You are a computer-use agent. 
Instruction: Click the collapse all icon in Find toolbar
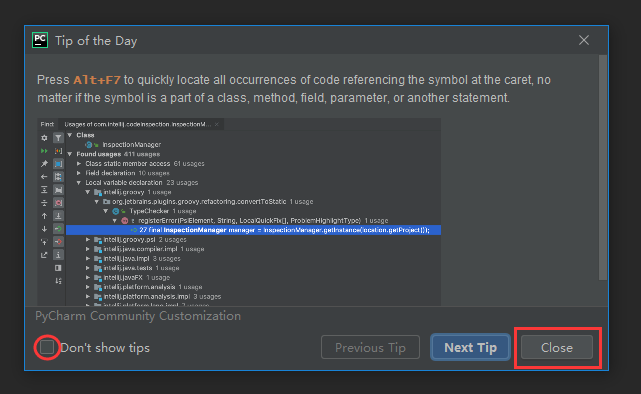point(44,203)
